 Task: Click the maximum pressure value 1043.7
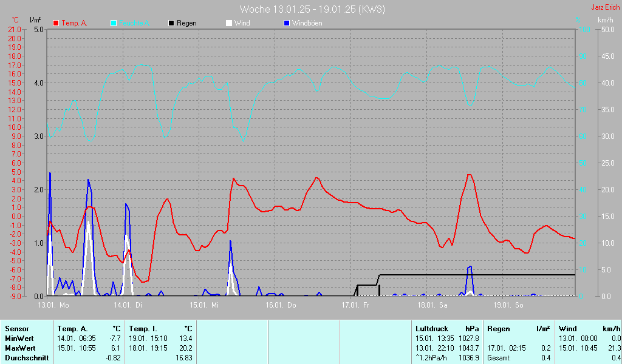(469, 348)
